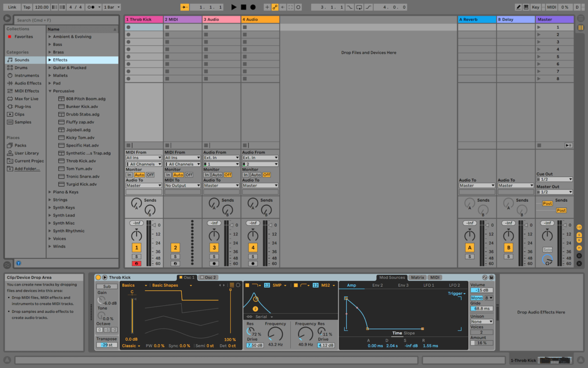Click the Stop transport button
Viewport: 588px width, 368px height.
[243, 7]
